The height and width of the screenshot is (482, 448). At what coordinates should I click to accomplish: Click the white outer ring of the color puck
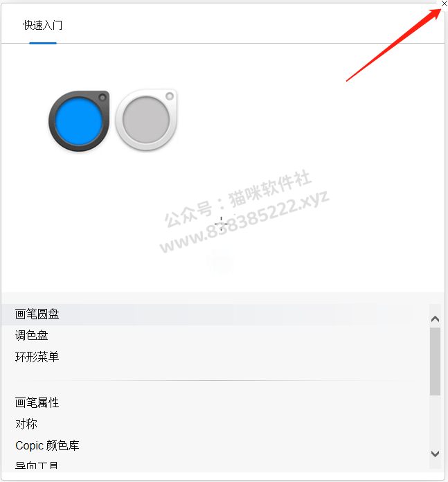[x=119, y=120]
